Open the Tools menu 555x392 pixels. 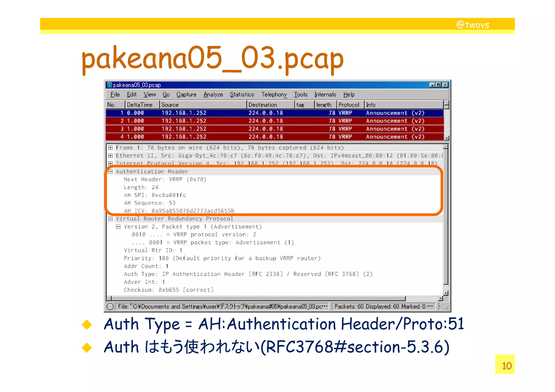pos(301,95)
